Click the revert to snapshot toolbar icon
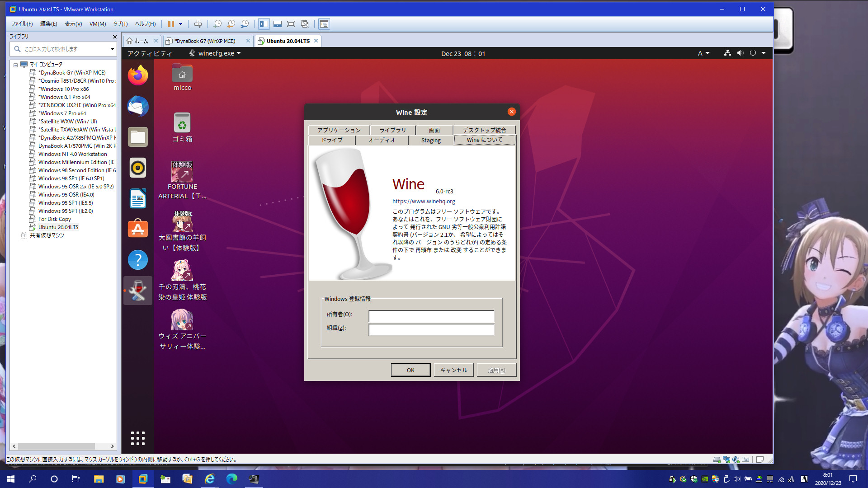The image size is (868, 488). 231,24
